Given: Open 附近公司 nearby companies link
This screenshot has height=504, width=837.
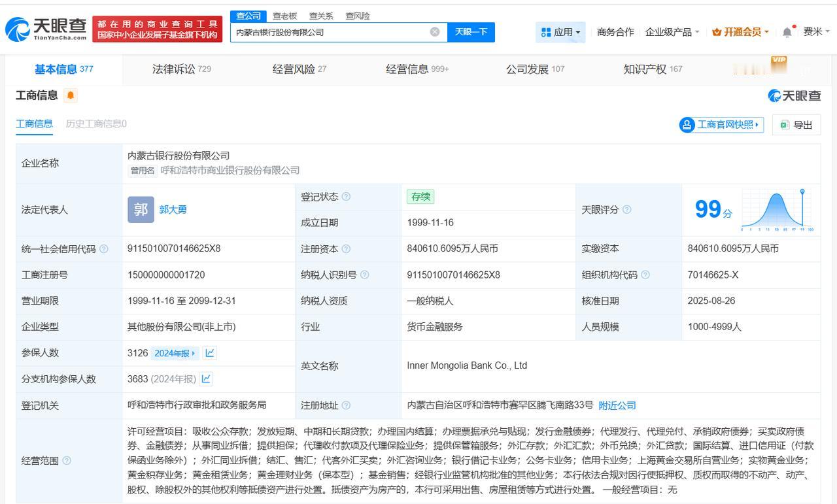Looking at the screenshot, I should coord(617,405).
